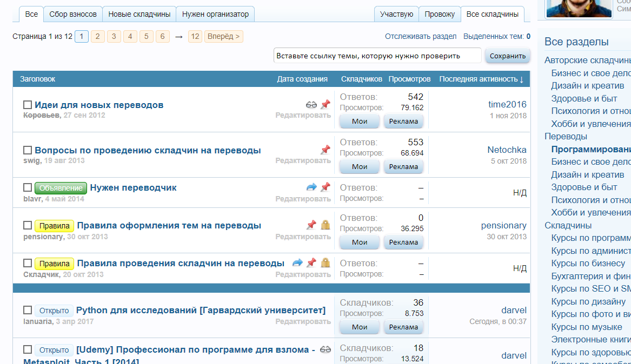Click Правила prefix on Правила оформления тем
631x364 pixels.
[x=54, y=226]
